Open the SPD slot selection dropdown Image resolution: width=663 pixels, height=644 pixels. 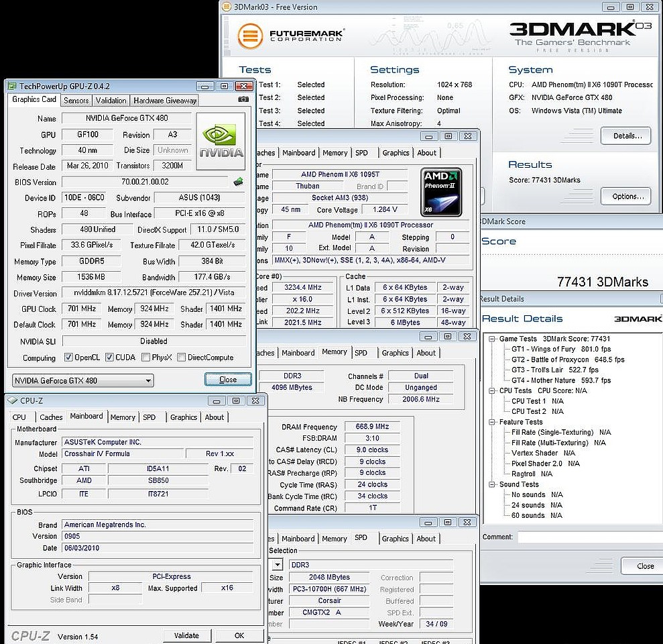point(277,564)
